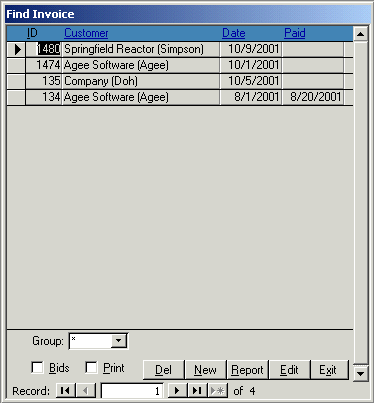
Task: Select the row selector for invoice 134
Action: click(x=16, y=97)
